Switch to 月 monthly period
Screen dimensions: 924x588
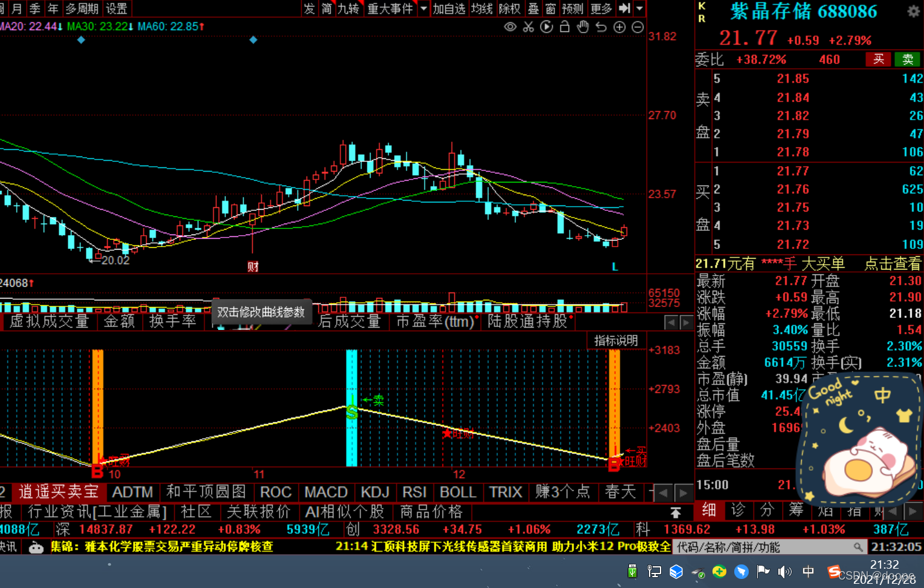17,8
